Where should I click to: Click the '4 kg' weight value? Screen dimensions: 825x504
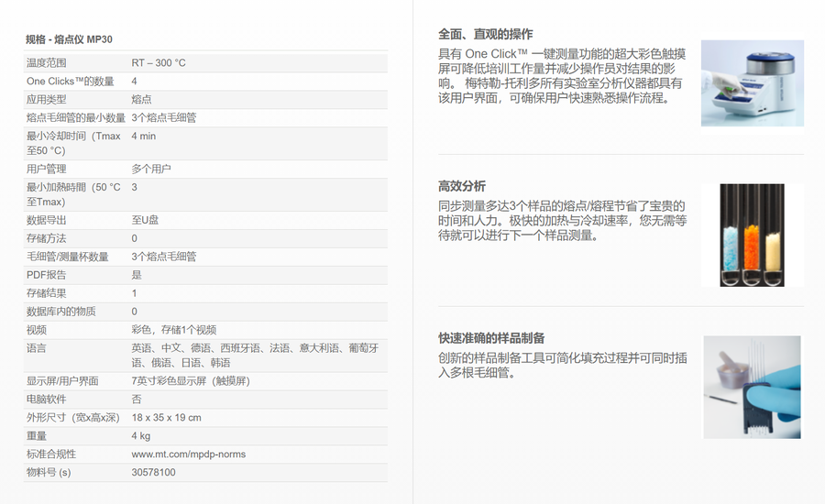click(x=141, y=435)
